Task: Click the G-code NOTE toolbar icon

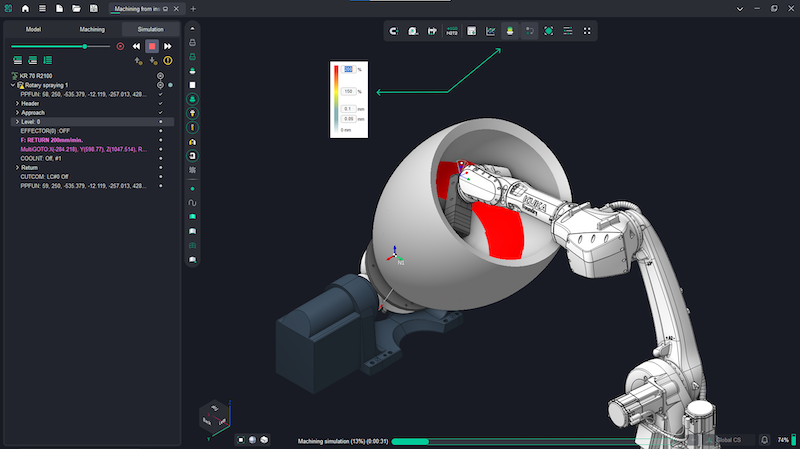Action: (x=452, y=31)
